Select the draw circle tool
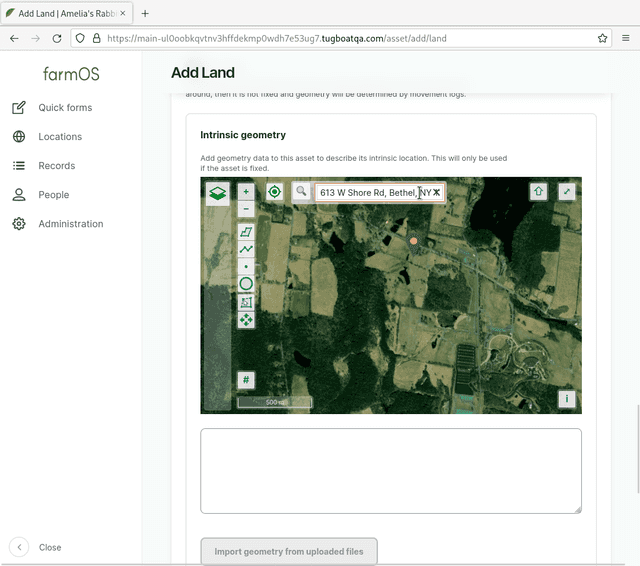This screenshot has height=566, width=640. (x=246, y=284)
